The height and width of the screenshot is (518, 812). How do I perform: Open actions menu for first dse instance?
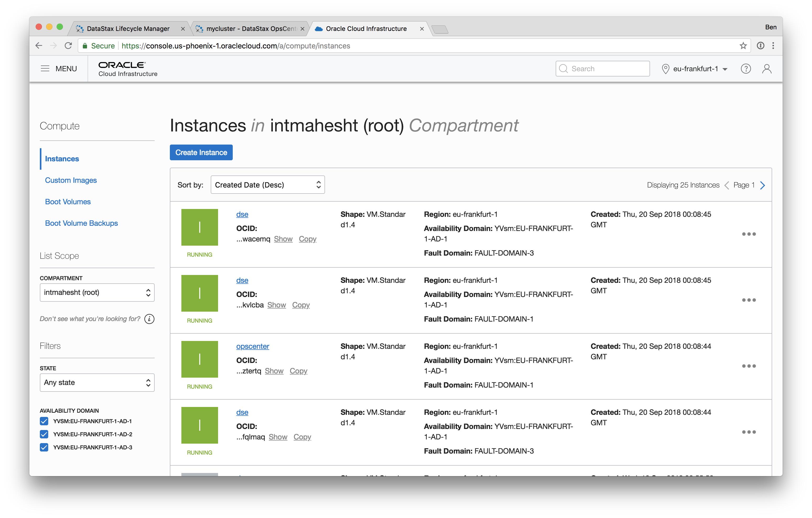pyautogui.click(x=749, y=234)
